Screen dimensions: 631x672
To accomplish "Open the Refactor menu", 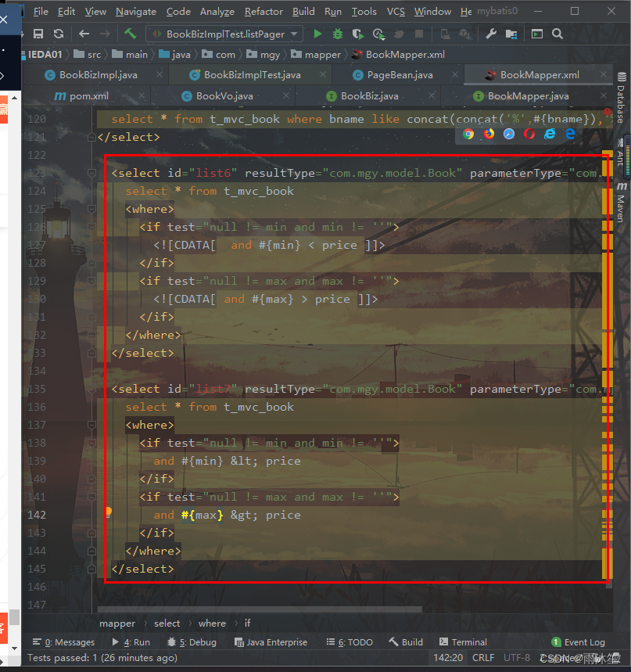I will (264, 12).
